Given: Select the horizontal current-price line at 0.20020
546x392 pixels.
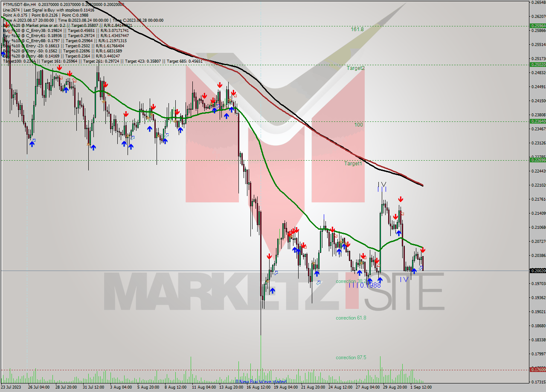Looking at the screenshot, I should [264, 271].
